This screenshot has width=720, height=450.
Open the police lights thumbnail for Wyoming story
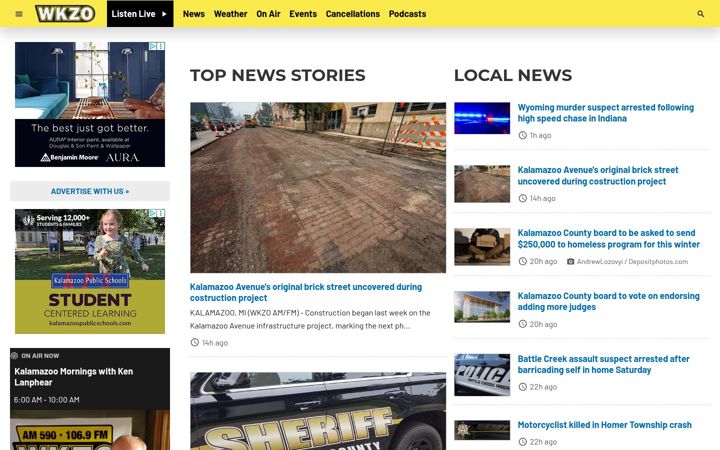(x=482, y=118)
